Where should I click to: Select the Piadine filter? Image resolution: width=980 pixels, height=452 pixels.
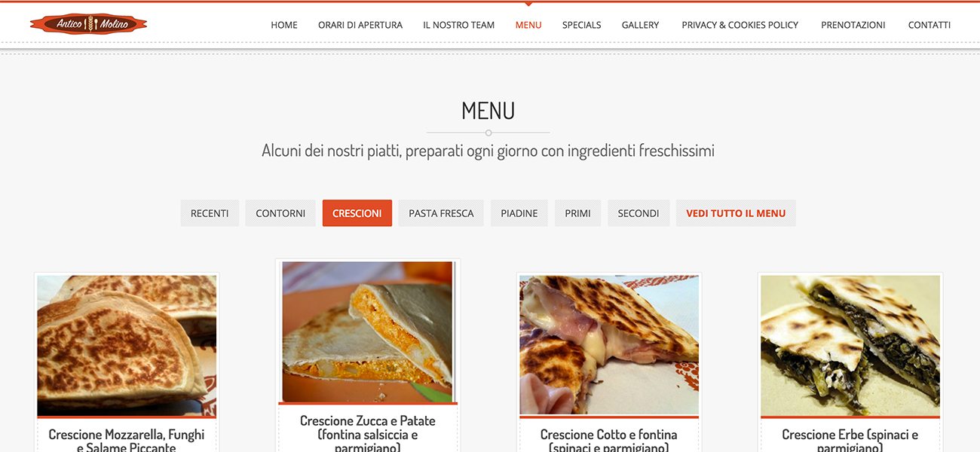[x=519, y=213]
